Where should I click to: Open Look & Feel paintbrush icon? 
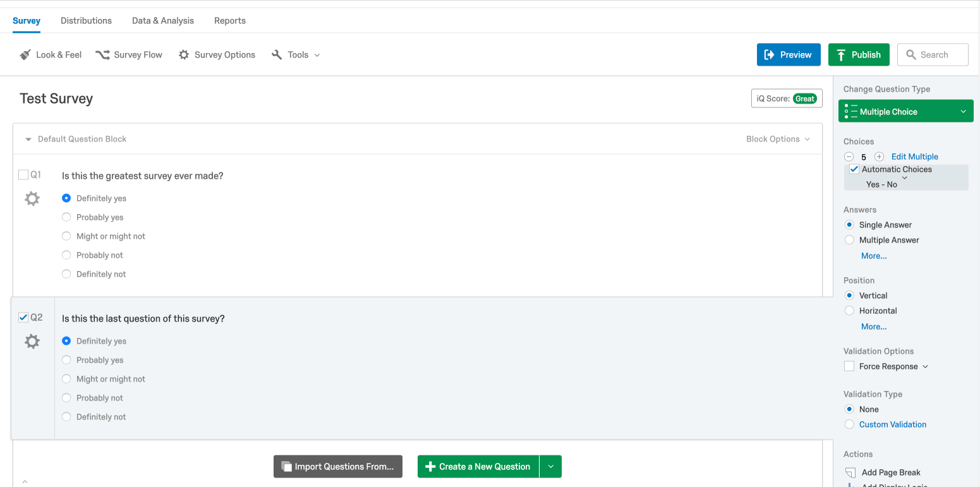[x=25, y=55]
